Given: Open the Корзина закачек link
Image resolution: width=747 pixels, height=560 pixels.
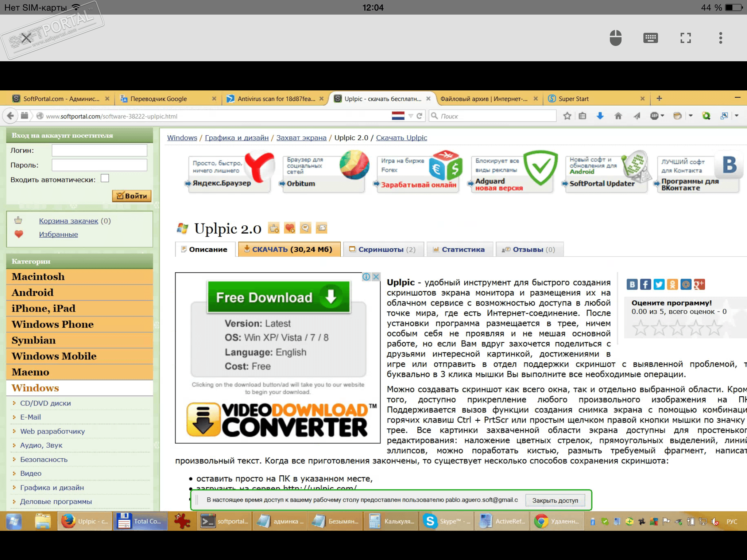Looking at the screenshot, I should [69, 221].
